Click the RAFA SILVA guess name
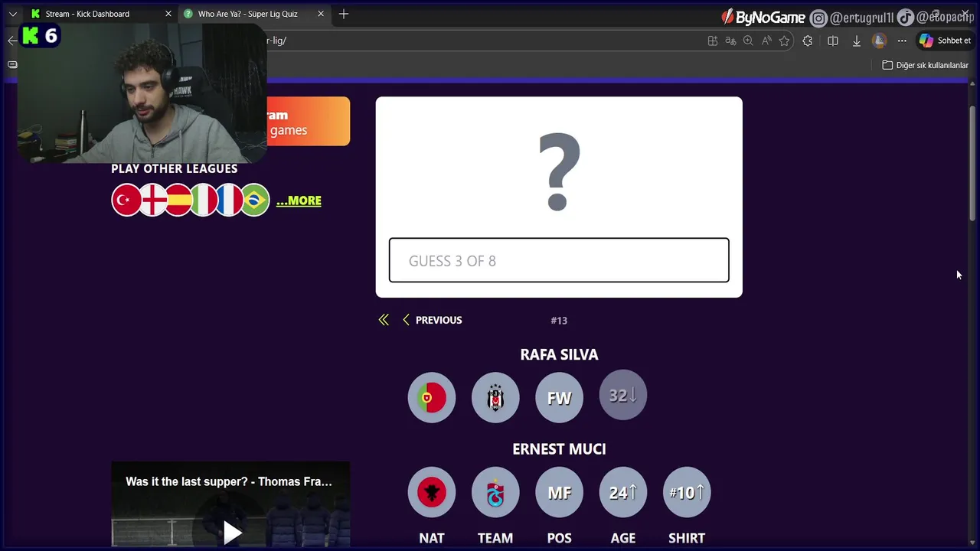 tap(559, 354)
